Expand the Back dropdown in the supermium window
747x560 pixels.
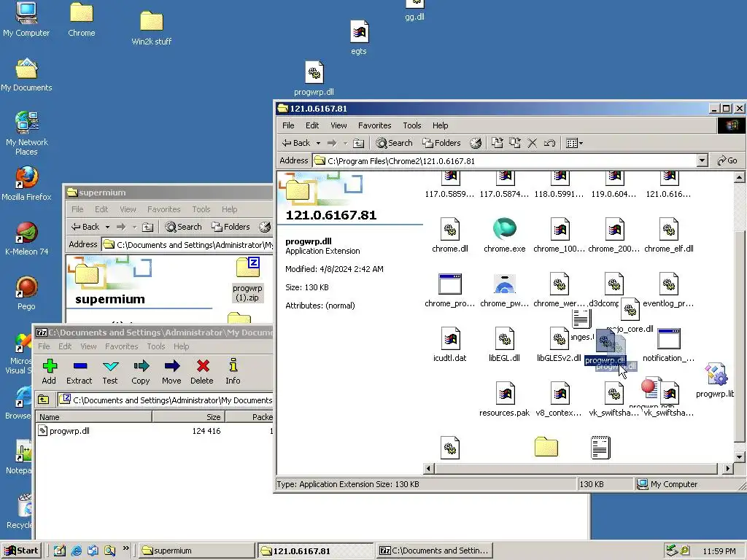click(x=108, y=227)
